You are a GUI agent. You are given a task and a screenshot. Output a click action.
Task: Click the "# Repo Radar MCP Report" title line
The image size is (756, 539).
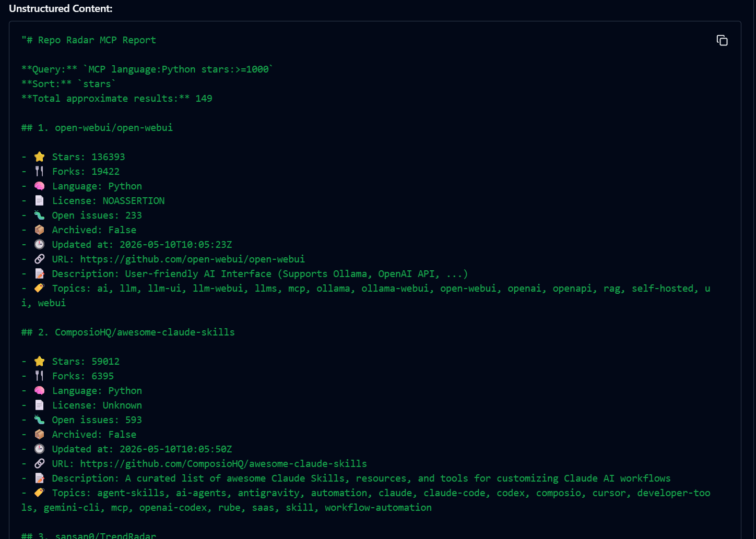(89, 40)
